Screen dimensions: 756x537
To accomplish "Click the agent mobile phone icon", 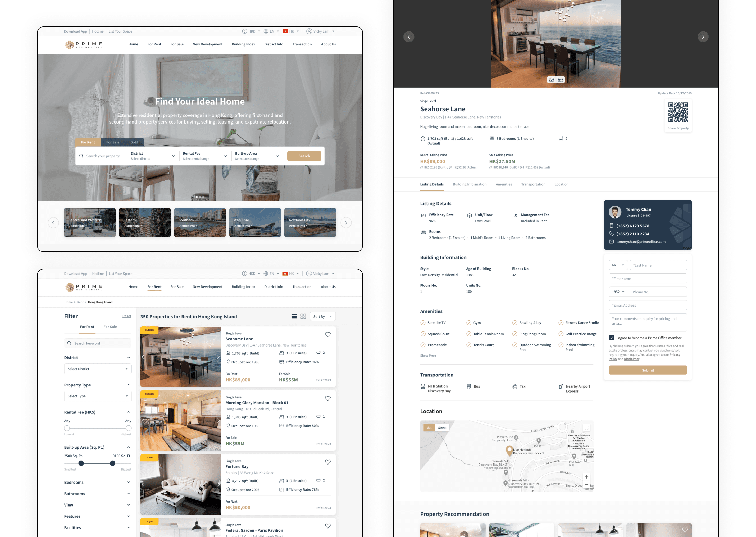I will [611, 226].
